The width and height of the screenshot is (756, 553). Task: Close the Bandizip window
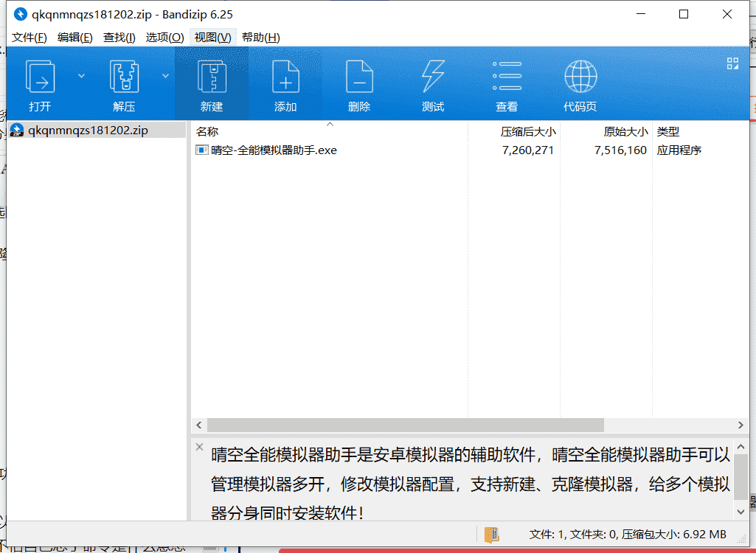727,15
